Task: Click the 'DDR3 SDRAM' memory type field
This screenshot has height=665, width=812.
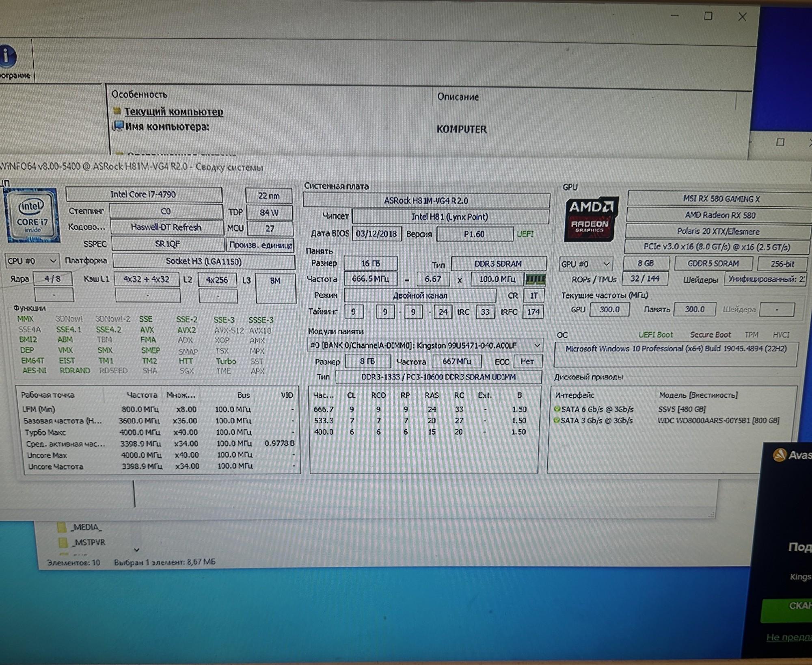Action: [x=499, y=264]
